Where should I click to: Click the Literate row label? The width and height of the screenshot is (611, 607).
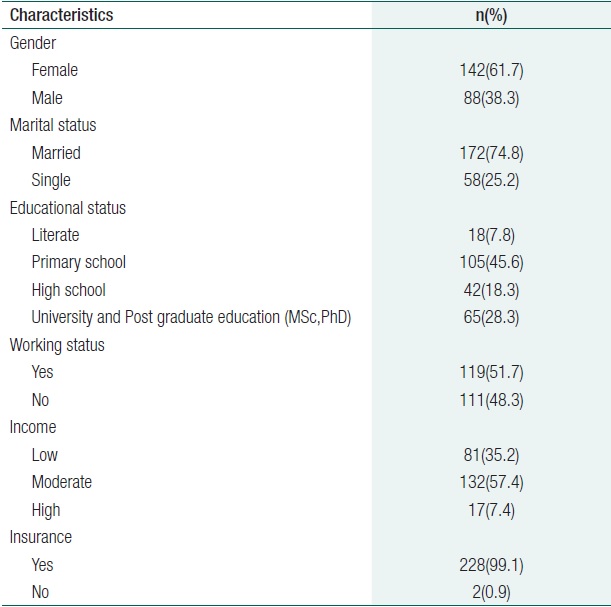click(55, 235)
